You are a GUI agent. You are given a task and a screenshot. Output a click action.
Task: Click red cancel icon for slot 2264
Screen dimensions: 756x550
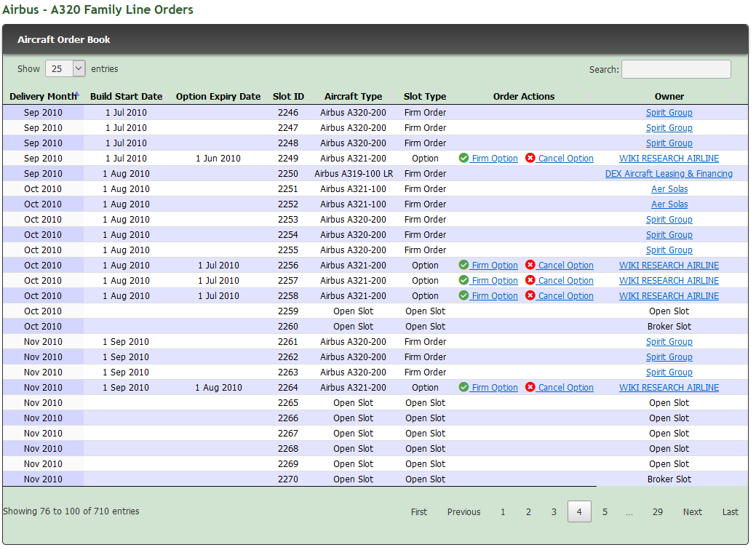click(530, 387)
